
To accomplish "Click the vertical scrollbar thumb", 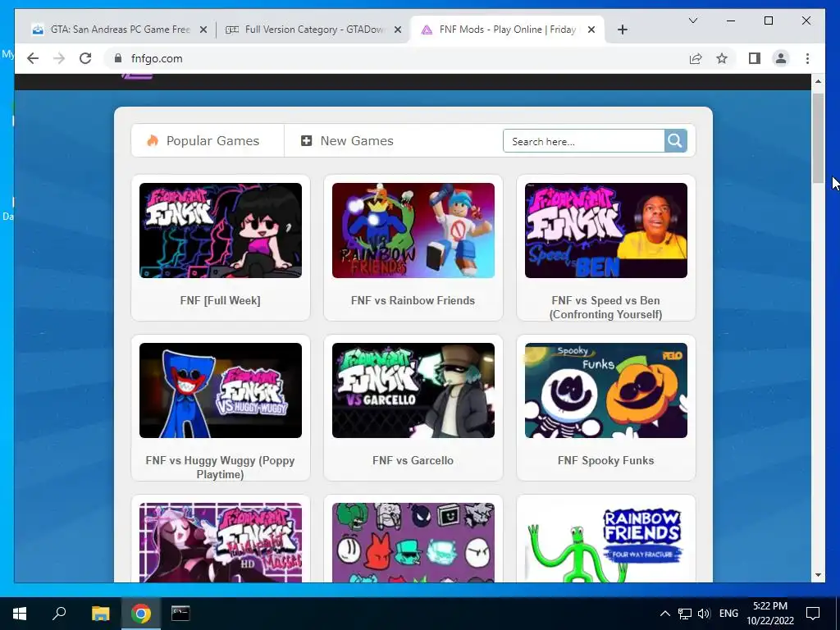I will (818, 138).
